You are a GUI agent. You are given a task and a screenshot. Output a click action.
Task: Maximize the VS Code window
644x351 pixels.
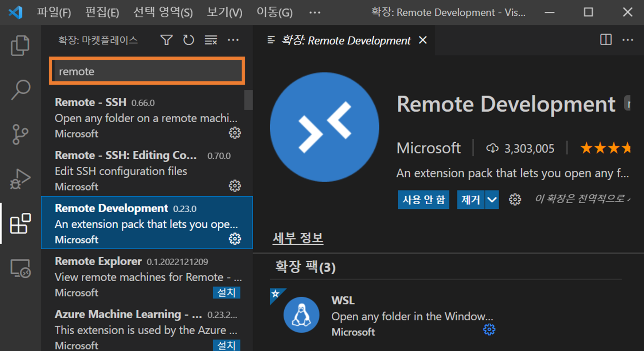point(588,12)
